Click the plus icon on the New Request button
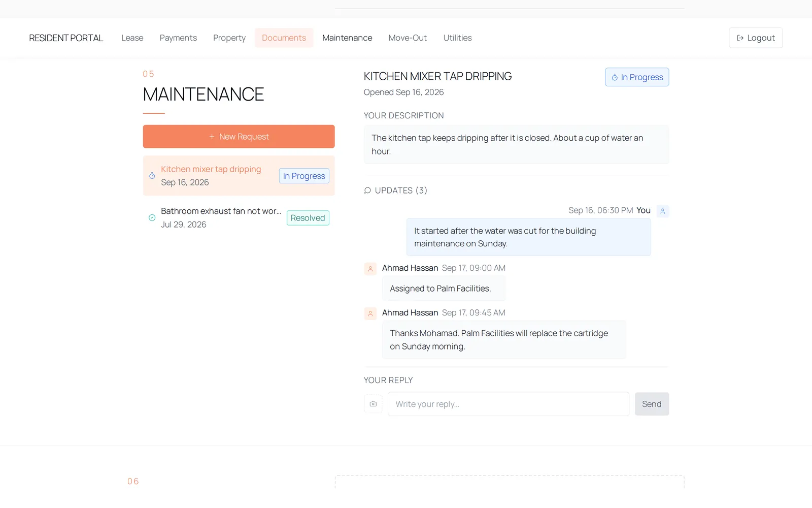This screenshot has height=508, width=812. point(212,137)
